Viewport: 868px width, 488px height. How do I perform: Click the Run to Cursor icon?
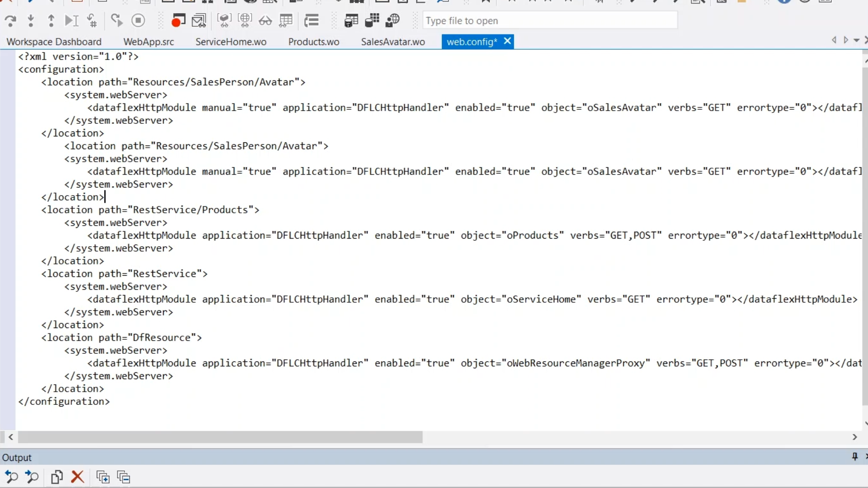pos(71,21)
